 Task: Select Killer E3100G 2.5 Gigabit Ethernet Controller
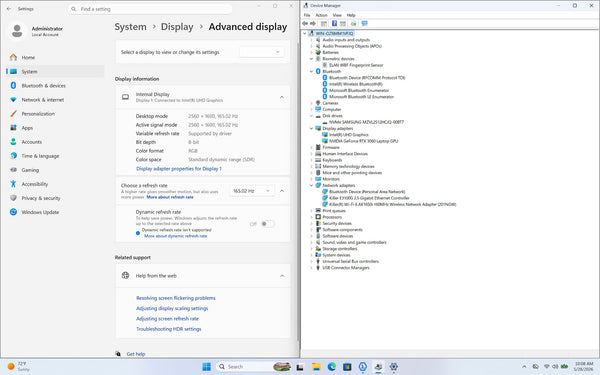pos(369,198)
